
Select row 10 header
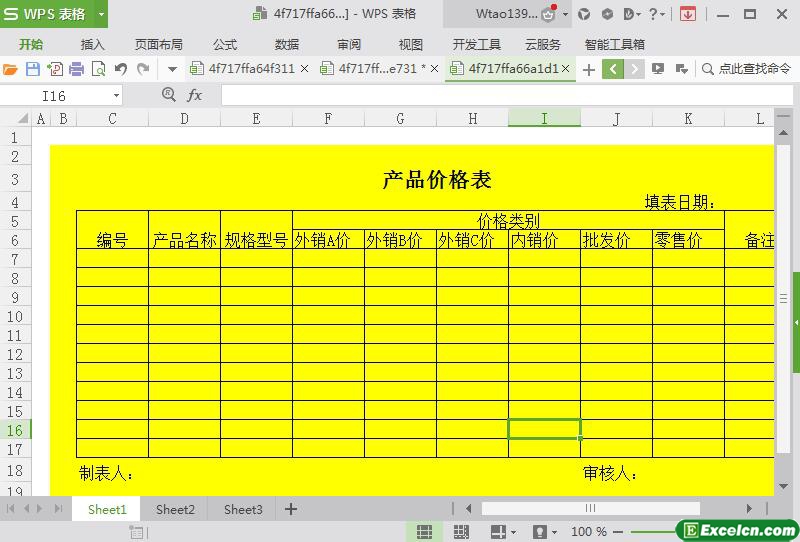point(15,316)
